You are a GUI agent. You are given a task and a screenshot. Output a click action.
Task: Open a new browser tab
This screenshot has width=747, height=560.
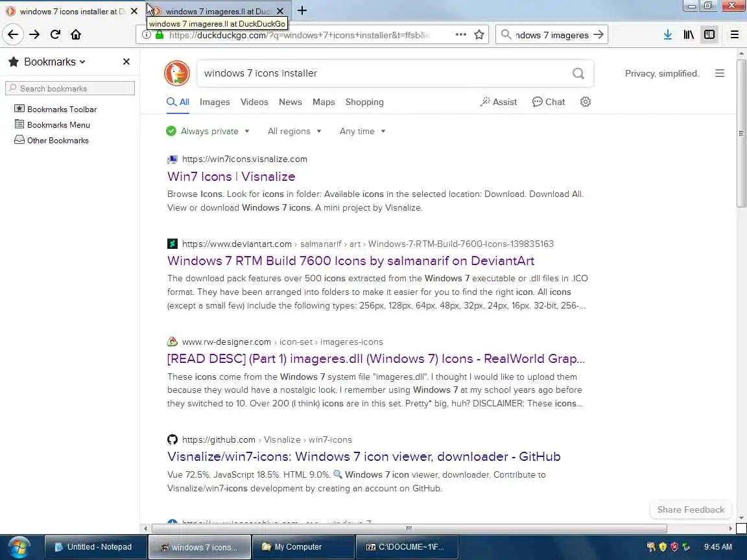302,10
